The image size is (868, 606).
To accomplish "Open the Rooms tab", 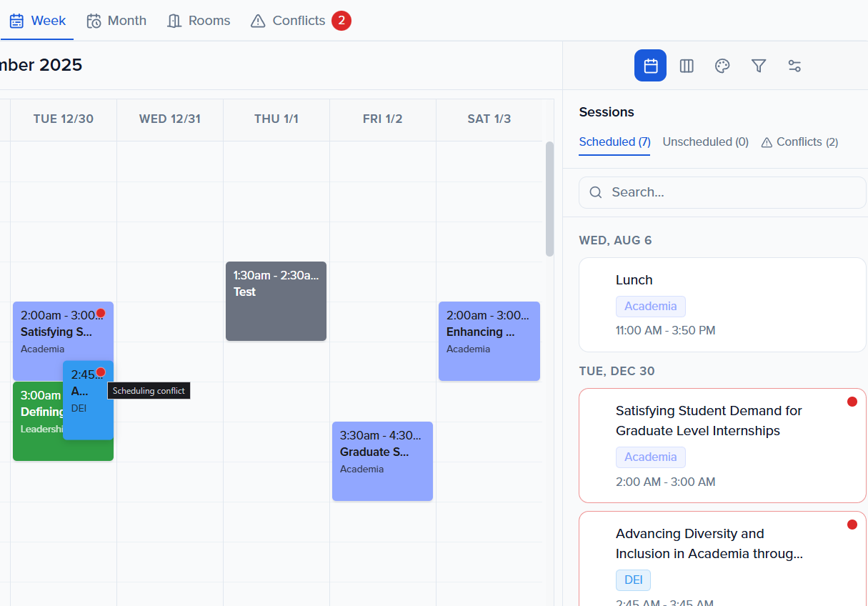I will pos(199,21).
